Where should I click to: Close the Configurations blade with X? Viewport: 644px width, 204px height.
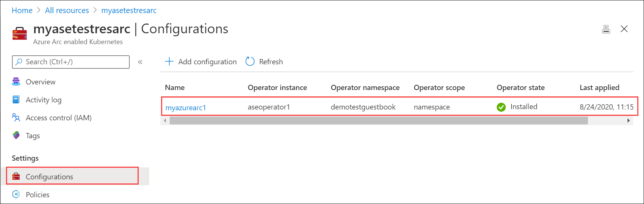[x=624, y=29]
